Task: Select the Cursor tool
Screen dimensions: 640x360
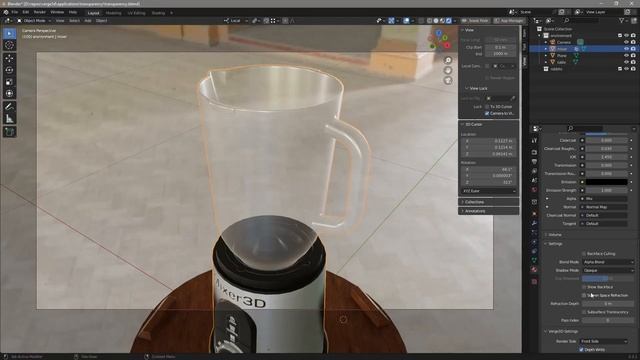Action: click(9, 45)
